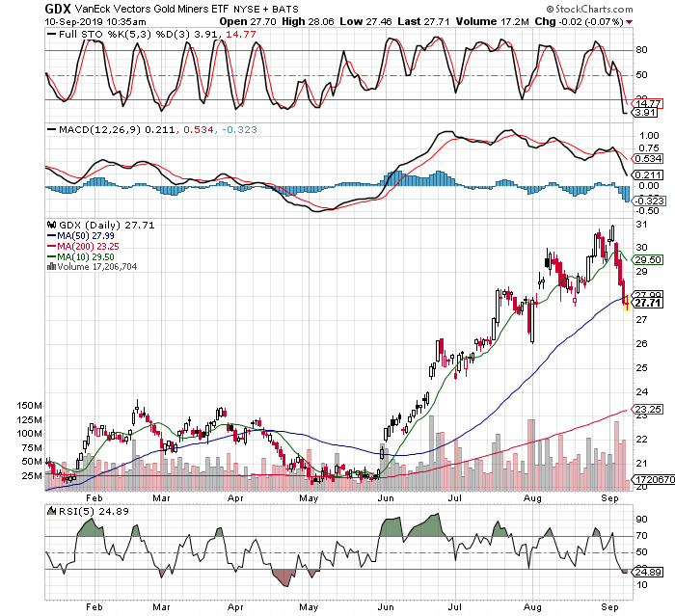The width and height of the screenshot is (675, 616).
Task: Click the RSI(5) 24.89 legend text
Action: coord(94,511)
